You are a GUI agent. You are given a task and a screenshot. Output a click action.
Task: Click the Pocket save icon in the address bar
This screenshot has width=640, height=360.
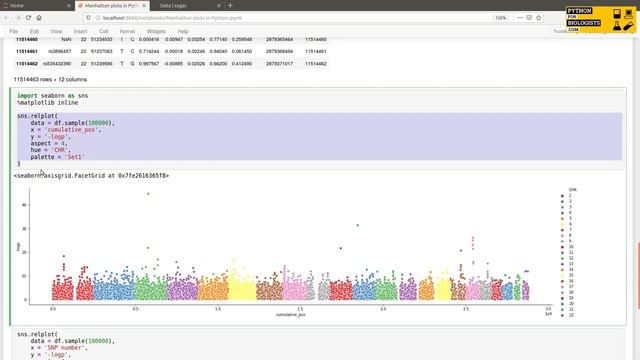point(529,18)
